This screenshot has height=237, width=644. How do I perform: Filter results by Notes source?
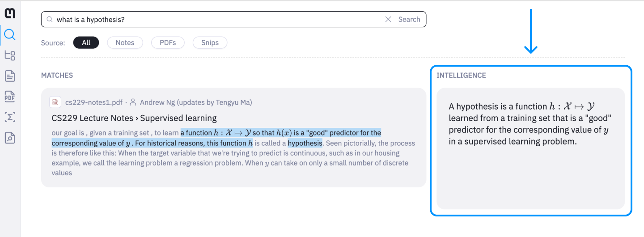pyautogui.click(x=125, y=42)
